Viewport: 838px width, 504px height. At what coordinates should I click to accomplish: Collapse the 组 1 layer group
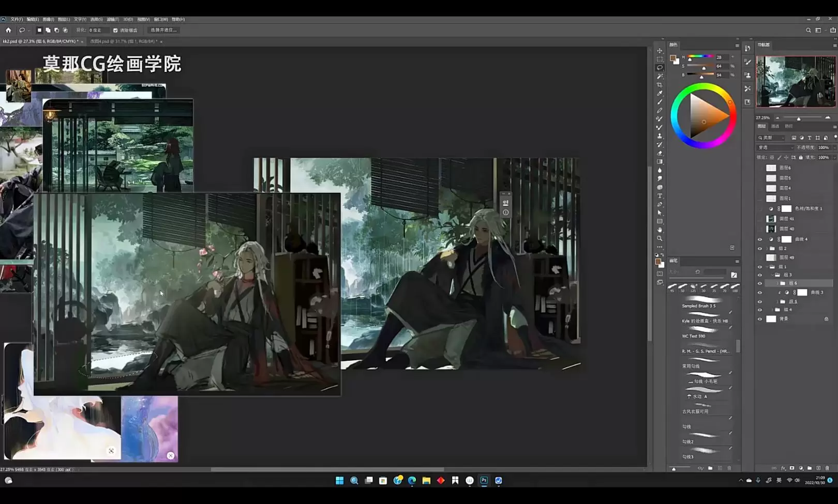click(x=767, y=267)
